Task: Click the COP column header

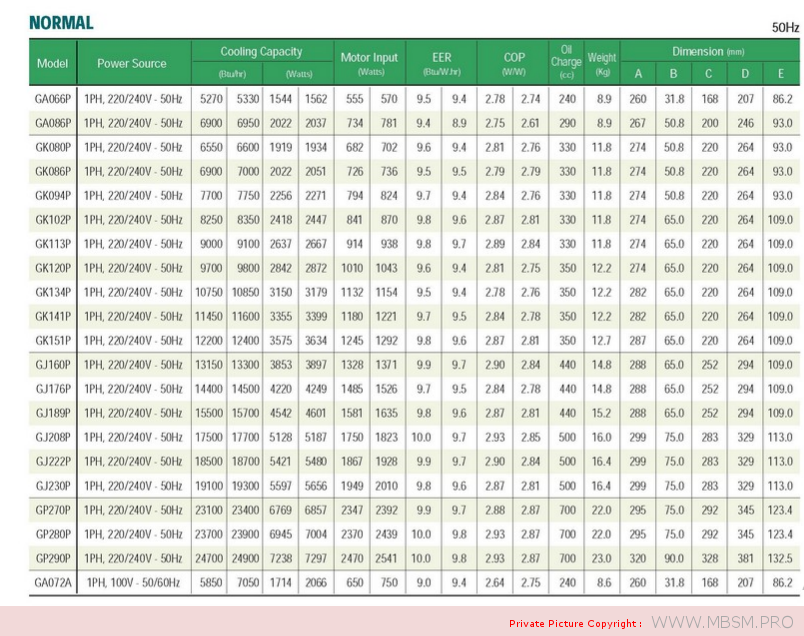Action: tap(513, 58)
